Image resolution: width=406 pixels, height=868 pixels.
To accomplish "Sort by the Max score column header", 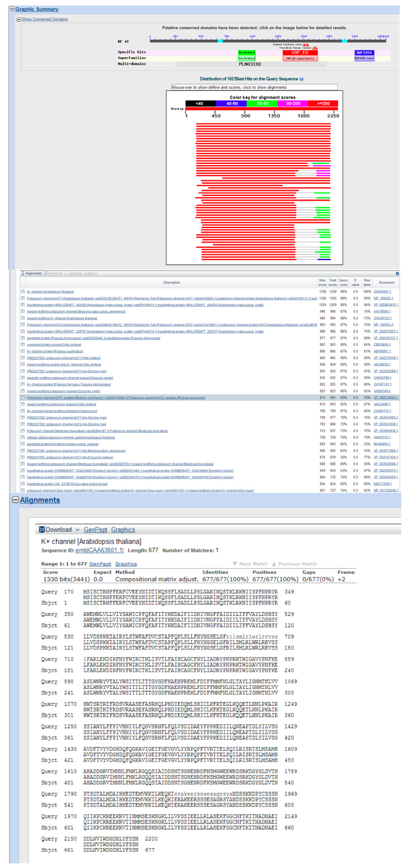I will [322, 282].
